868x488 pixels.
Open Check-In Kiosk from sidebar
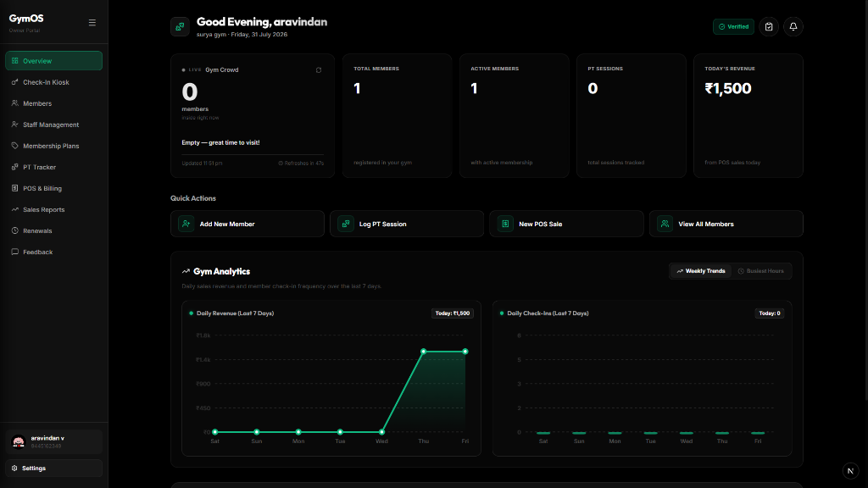(x=53, y=82)
